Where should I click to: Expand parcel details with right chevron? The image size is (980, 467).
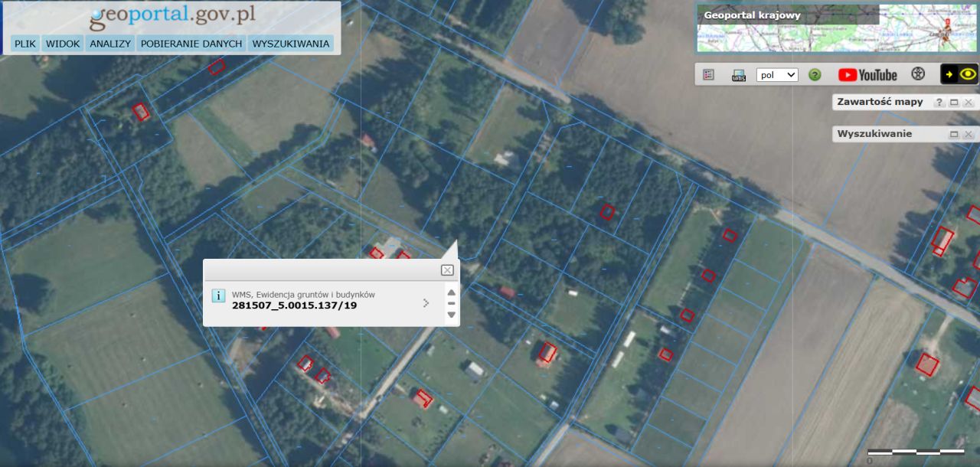tap(426, 303)
